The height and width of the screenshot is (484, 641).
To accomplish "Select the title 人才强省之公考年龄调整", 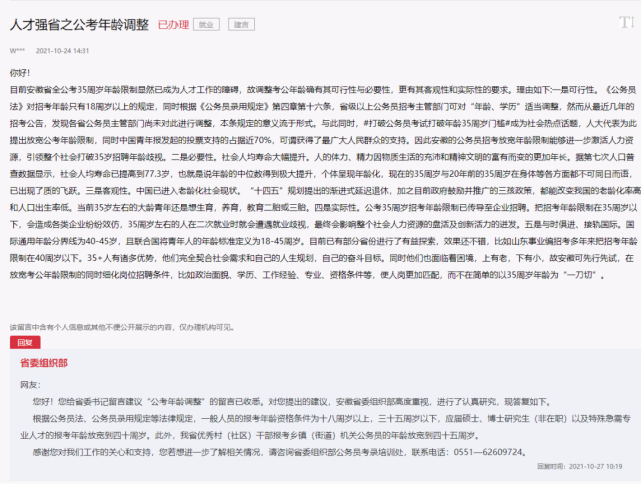I will (x=79, y=25).
